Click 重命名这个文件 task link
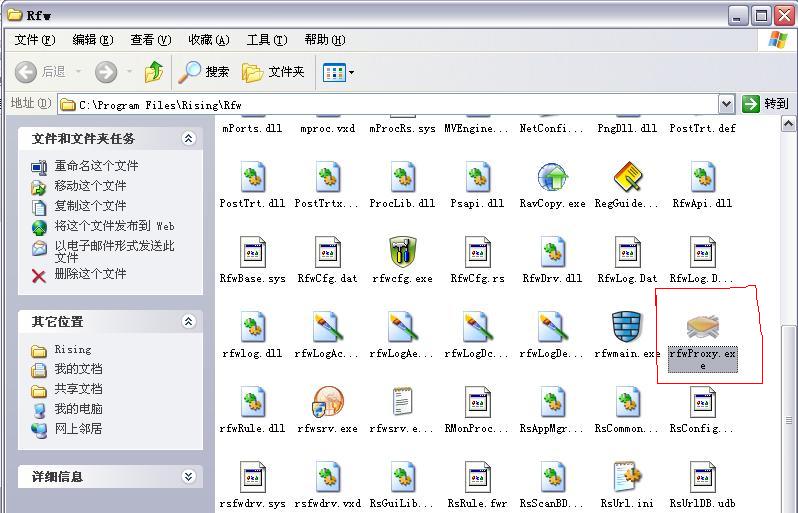Image resolution: width=798 pixels, height=513 pixels. click(x=96, y=166)
